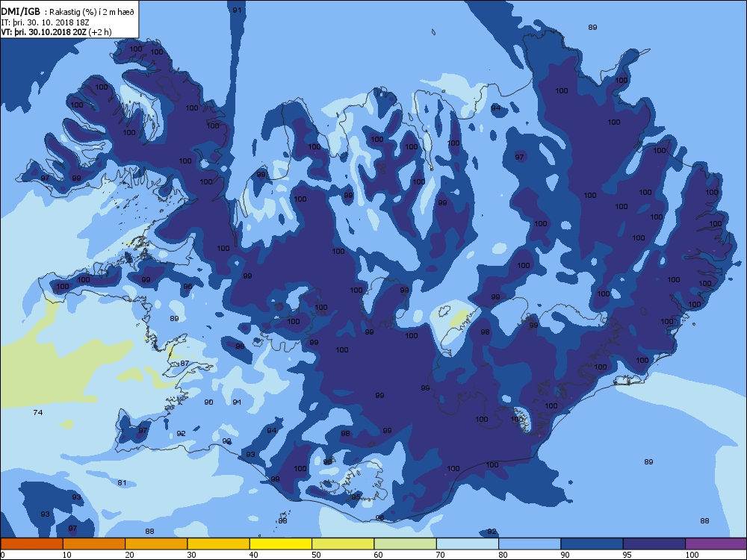The image size is (747, 560).
Task: Click the legend tick label 10
Action: pyautogui.click(x=66, y=555)
